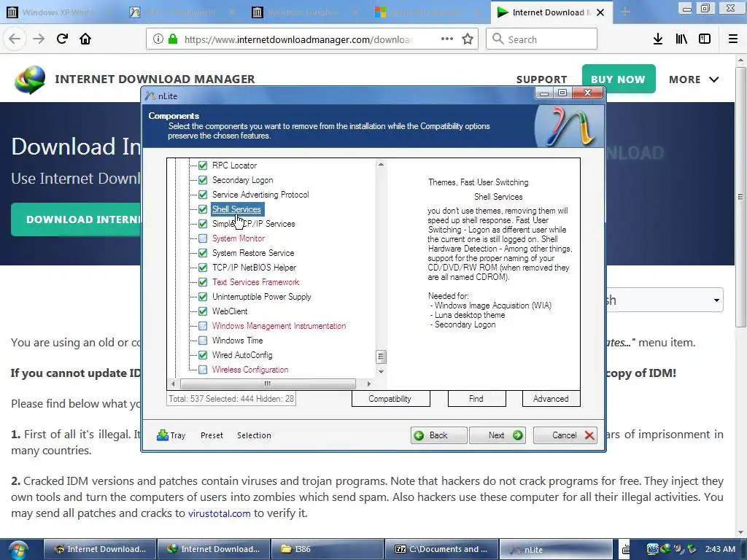Toggle Wired AutoConfig checkbox
Image resolution: width=747 pixels, height=560 pixels.
(203, 355)
